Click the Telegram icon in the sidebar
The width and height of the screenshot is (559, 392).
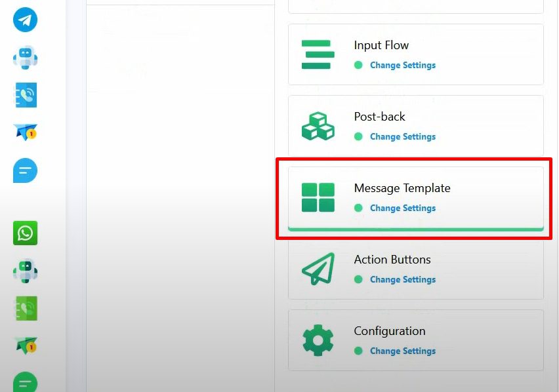point(25,20)
